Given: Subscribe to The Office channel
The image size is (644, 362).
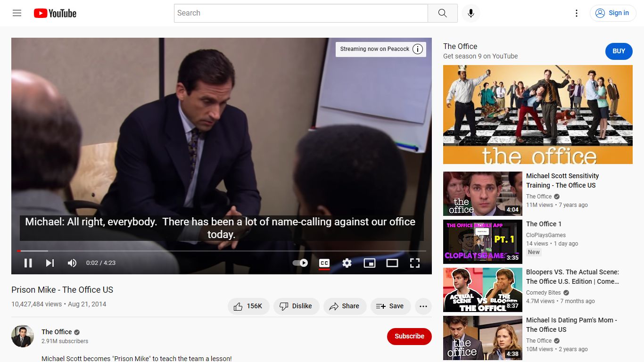Looking at the screenshot, I should coord(409,337).
